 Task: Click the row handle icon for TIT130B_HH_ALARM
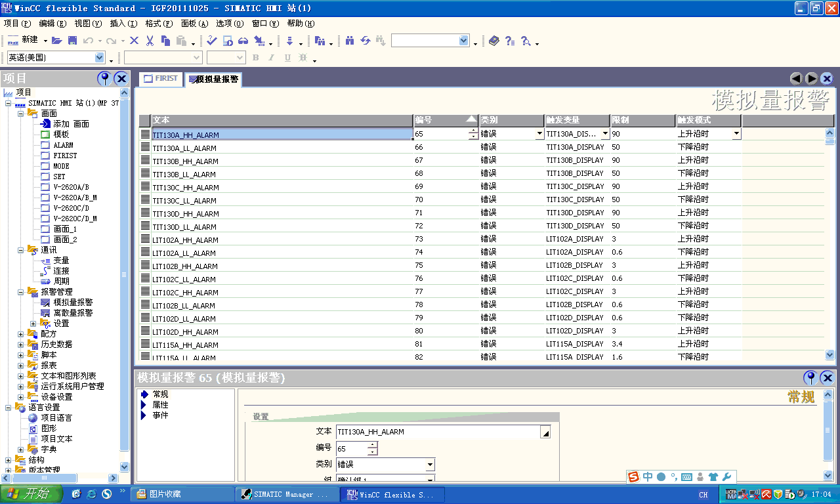pos(145,160)
